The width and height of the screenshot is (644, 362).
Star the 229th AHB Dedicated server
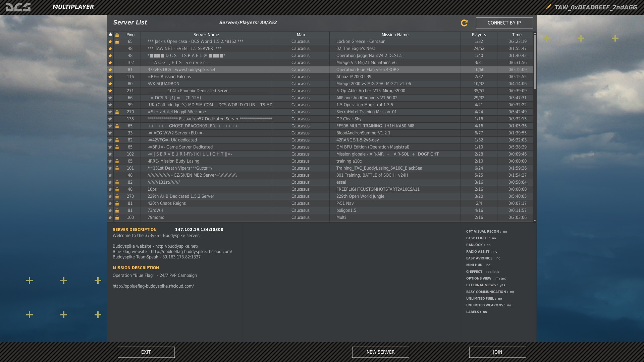click(110, 196)
